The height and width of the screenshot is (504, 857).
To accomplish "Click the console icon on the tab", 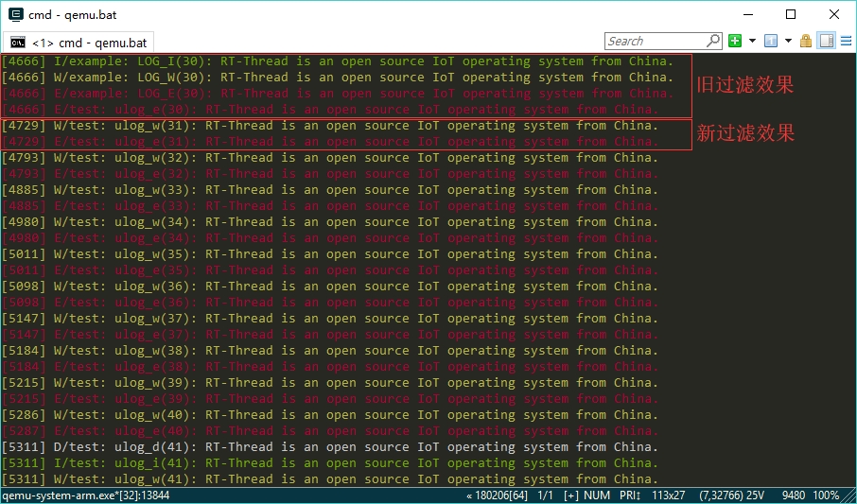I will point(18,43).
